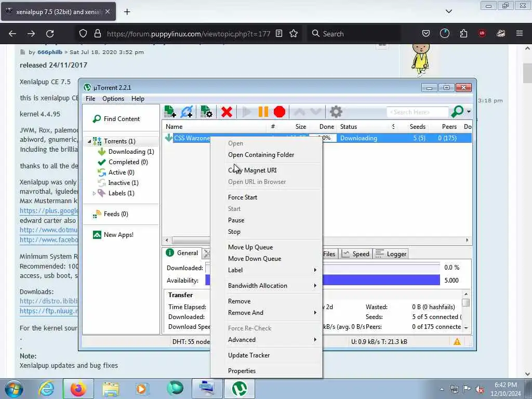Click the status bar warning triangle icon
The width and height of the screenshot is (532, 399).
457,342
